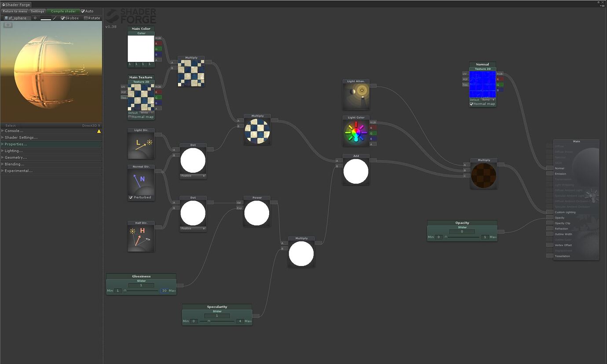The width and height of the screenshot is (607, 364).
Task: Enable the Rotate checkbox
Action: click(85, 18)
